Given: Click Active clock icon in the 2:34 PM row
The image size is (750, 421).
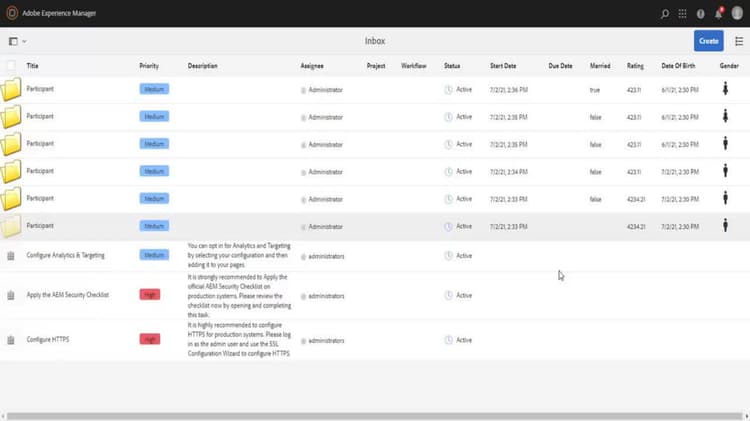Looking at the screenshot, I should tap(448, 172).
